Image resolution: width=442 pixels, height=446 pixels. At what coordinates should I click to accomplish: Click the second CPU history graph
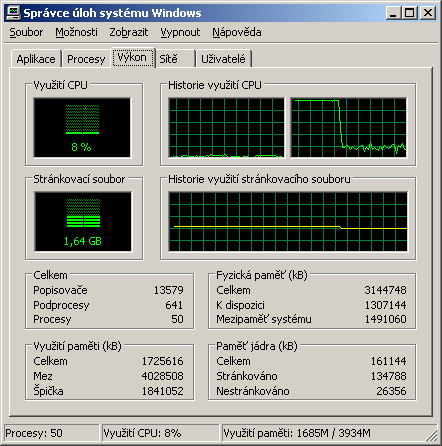pos(349,127)
